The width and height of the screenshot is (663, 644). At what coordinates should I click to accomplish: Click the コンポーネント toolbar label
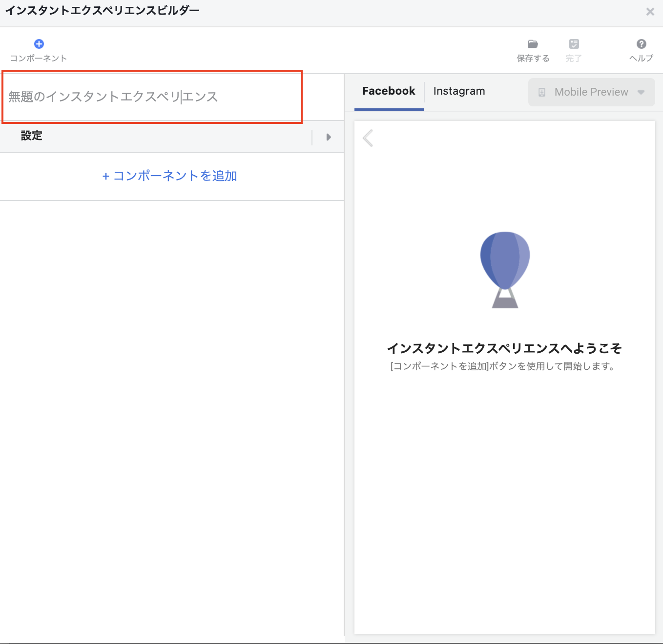[39, 59]
